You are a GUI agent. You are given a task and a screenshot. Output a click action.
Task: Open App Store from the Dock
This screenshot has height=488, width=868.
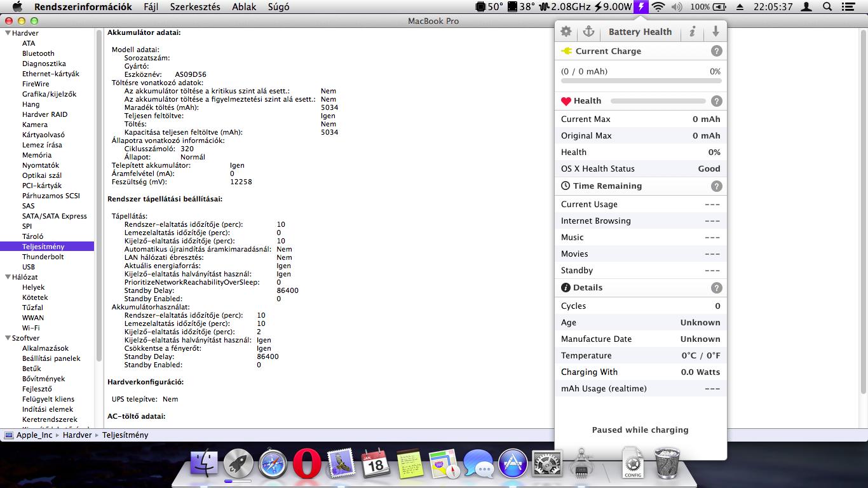pos(513,463)
